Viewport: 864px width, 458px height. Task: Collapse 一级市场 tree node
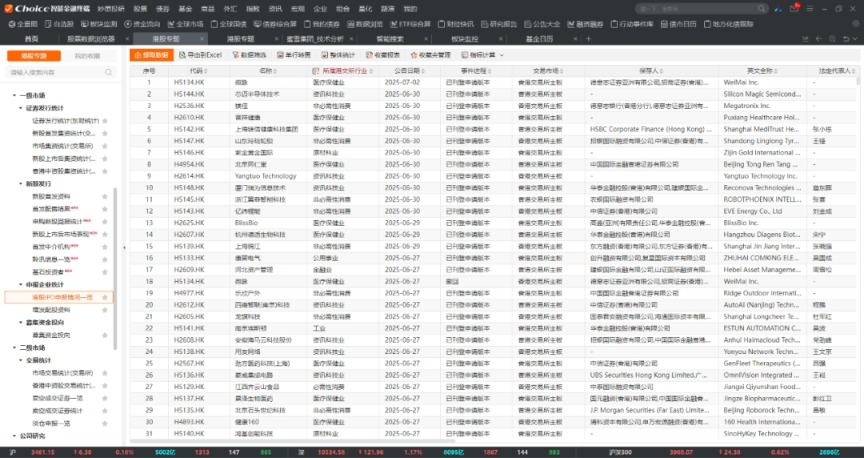[14, 95]
